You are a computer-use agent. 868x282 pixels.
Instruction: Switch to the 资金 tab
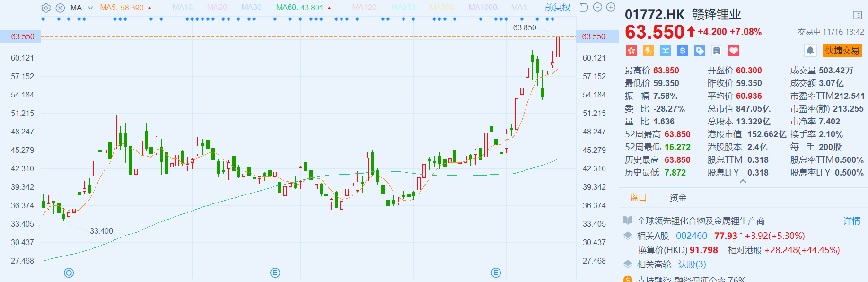(x=678, y=198)
